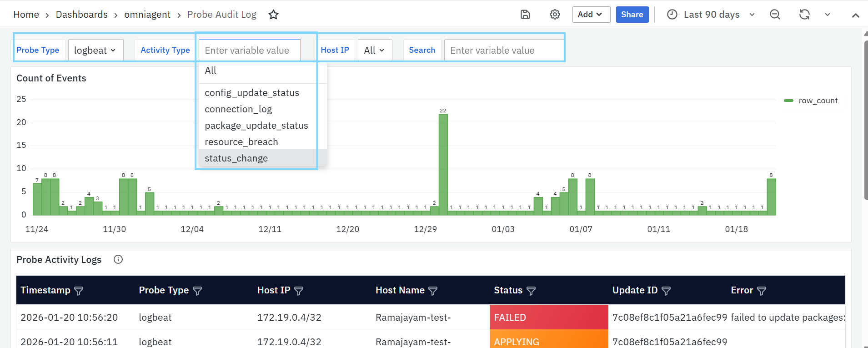Go to Dashboards breadcrumb link

pyautogui.click(x=82, y=15)
